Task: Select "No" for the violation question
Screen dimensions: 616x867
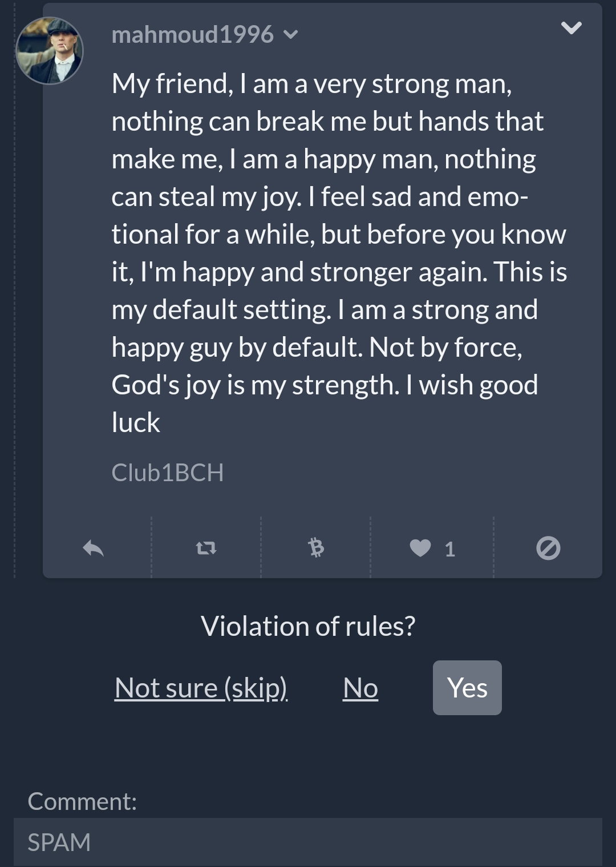Action: coord(360,688)
